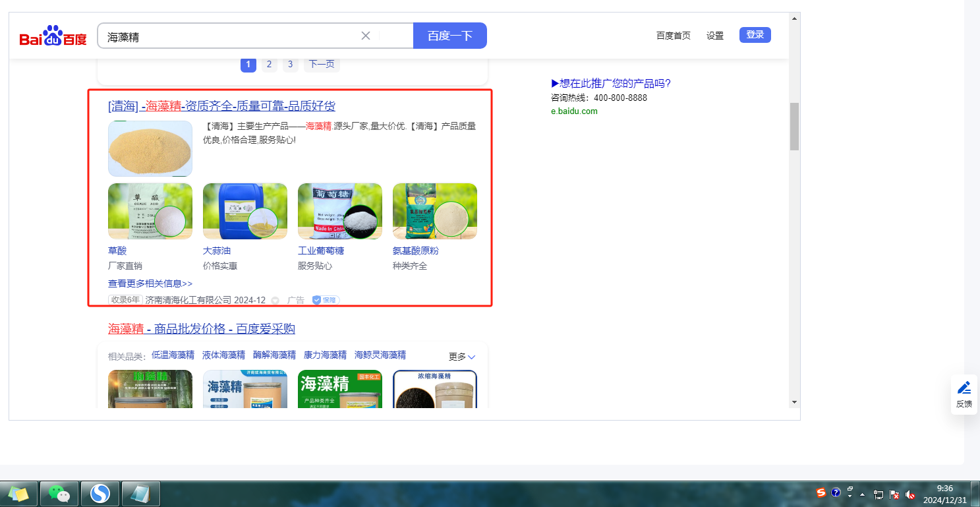Screen dimensions: 980x507
Task: Click 济南清海化工有限公司 source text
Action: click(x=188, y=300)
